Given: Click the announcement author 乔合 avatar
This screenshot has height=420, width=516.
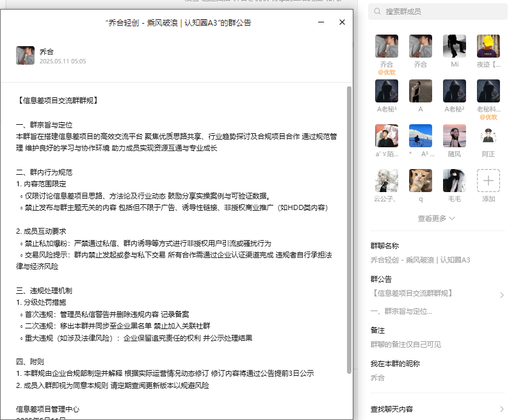Looking at the screenshot, I should point(26,55).
